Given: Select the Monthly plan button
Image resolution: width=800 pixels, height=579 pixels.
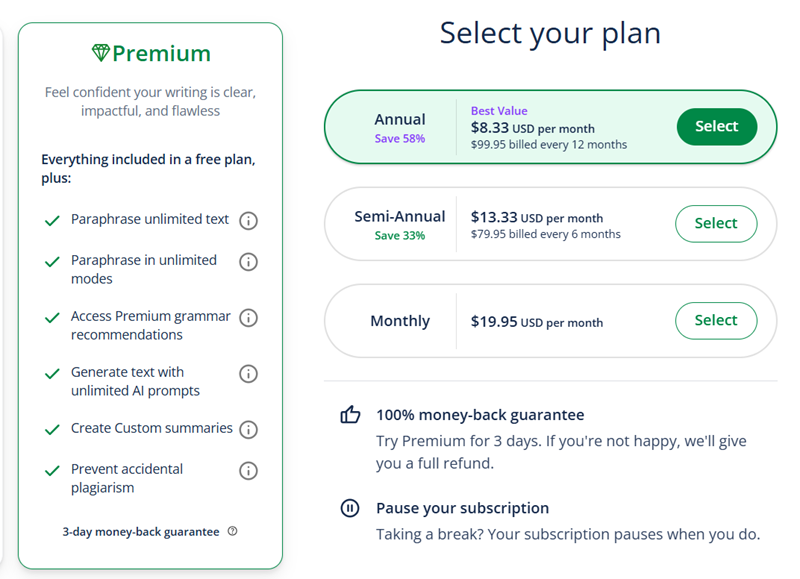Looking at the screenshot, I should click(716, 321).
